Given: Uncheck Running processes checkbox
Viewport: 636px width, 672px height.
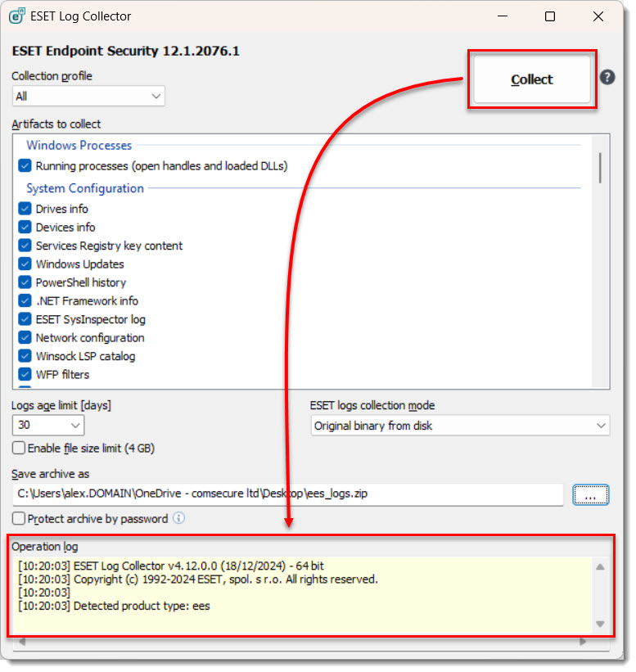Looking at the screenshot, I should click(x=25, y=167).
